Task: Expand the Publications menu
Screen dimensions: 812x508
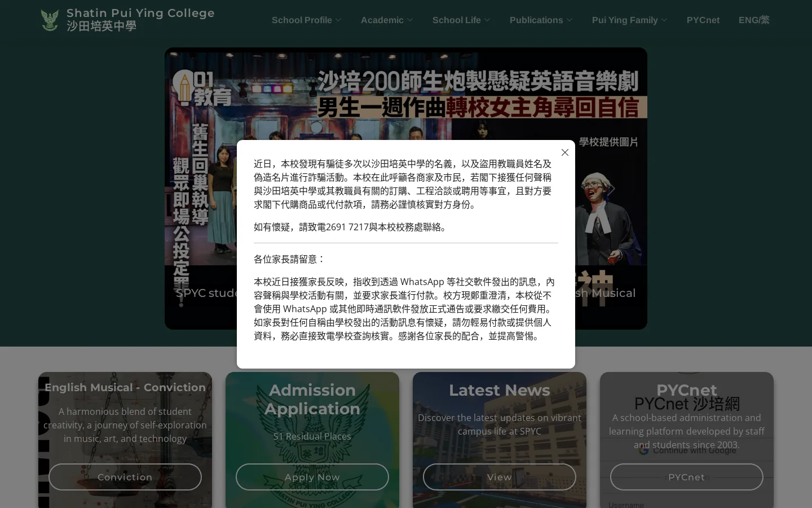Action: (541, 20)
